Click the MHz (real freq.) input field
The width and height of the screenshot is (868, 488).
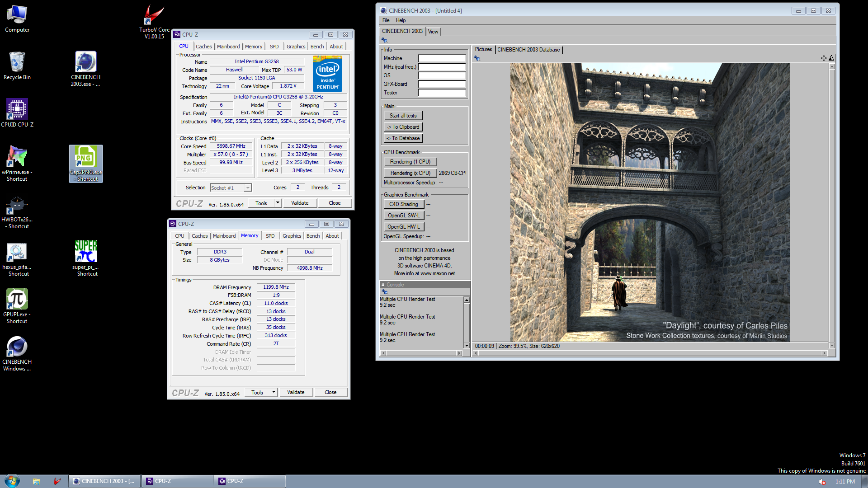442,67
